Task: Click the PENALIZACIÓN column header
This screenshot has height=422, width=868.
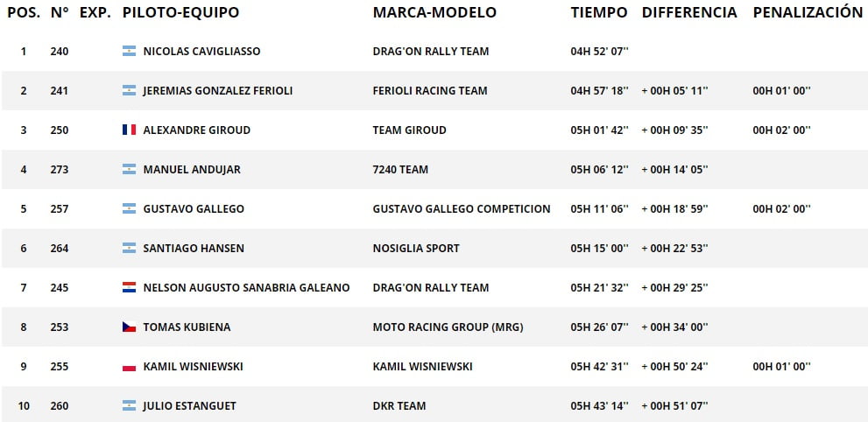Action: tap(808, 13)
